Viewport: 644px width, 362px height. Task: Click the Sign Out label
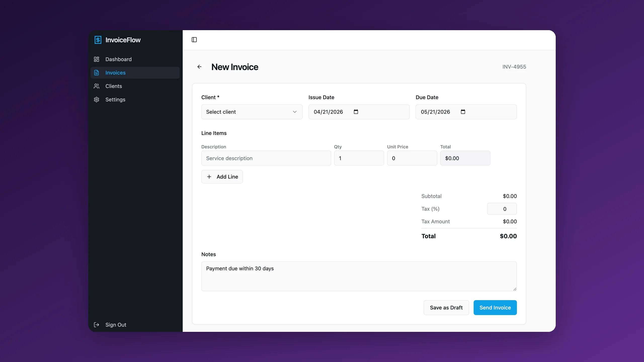[x=116, y=325]
